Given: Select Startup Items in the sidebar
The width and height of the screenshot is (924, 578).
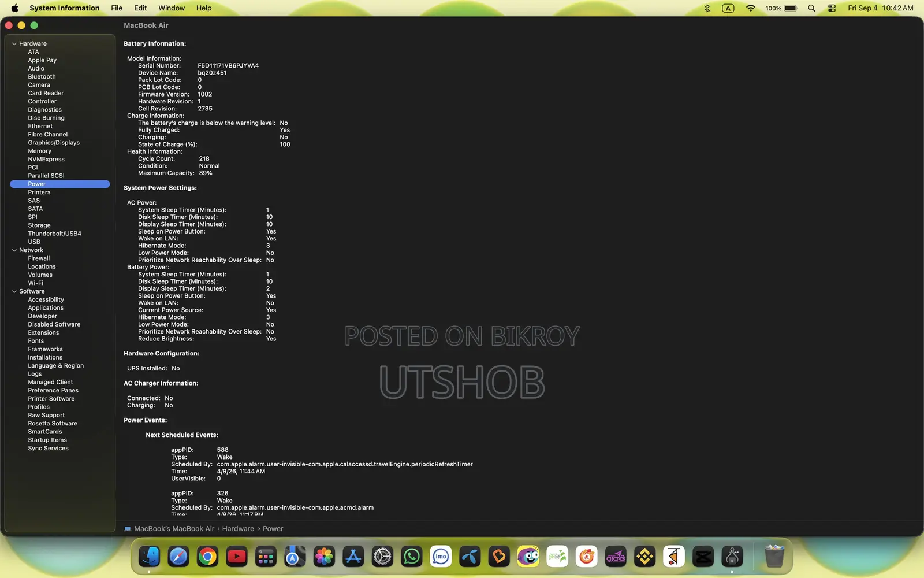Looking at the screenshot, I should coord(47,440).
